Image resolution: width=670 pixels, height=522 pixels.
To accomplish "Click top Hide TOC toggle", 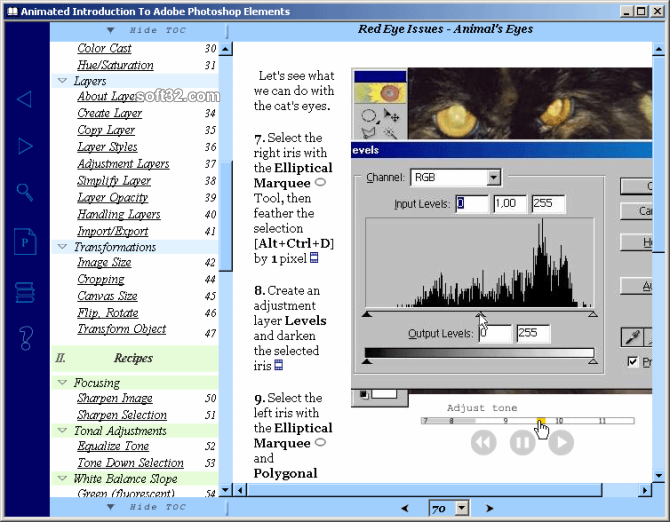I will [x=147, y=30].
